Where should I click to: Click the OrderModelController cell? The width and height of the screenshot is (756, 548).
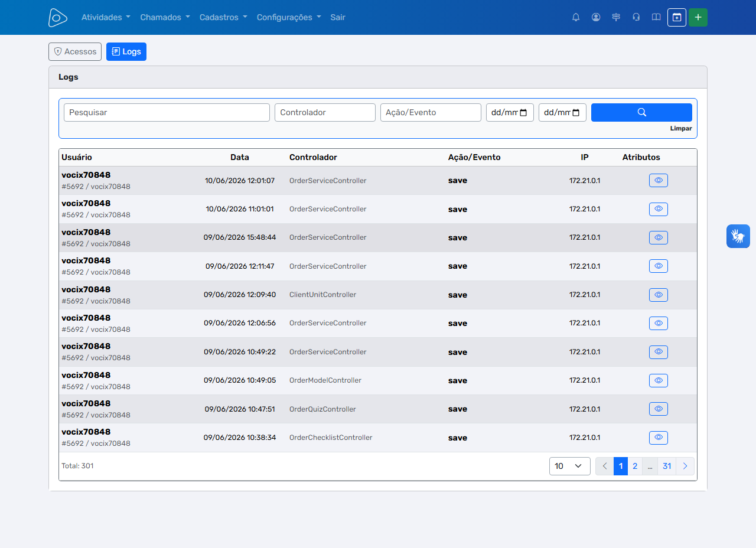click(325, 380)
